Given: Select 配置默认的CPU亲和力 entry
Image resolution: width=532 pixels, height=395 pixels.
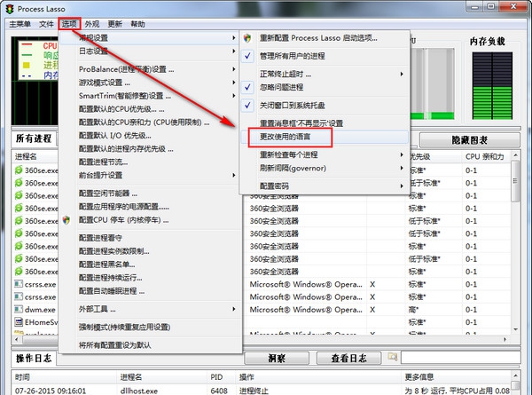Looking at the screenshot, I should (x=149, y=122).
